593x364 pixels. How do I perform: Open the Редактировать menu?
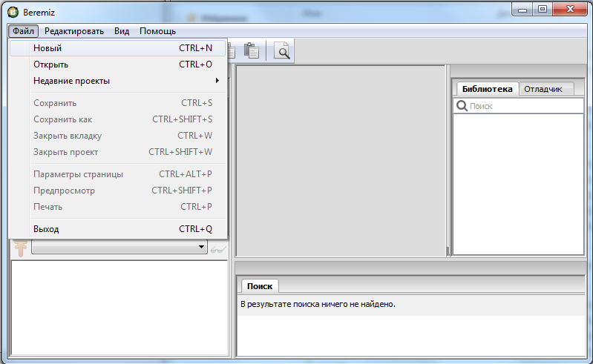[74, 31]
